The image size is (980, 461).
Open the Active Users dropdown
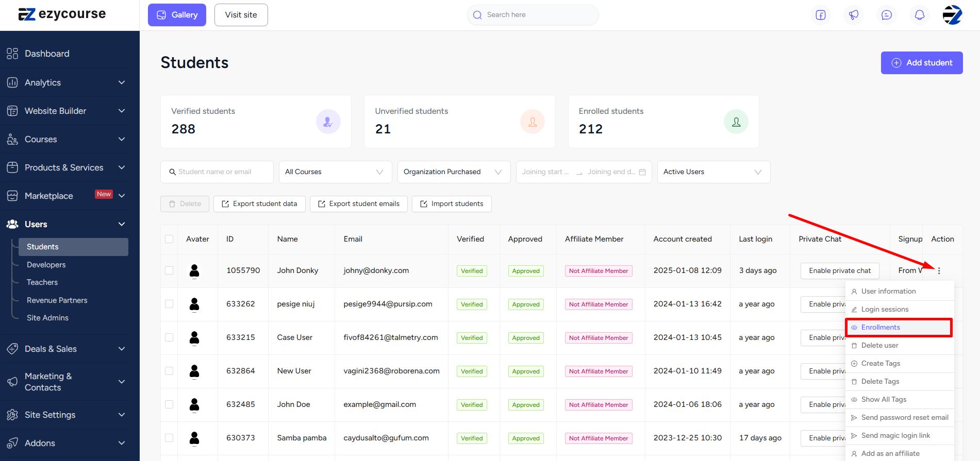pos(713,172)
